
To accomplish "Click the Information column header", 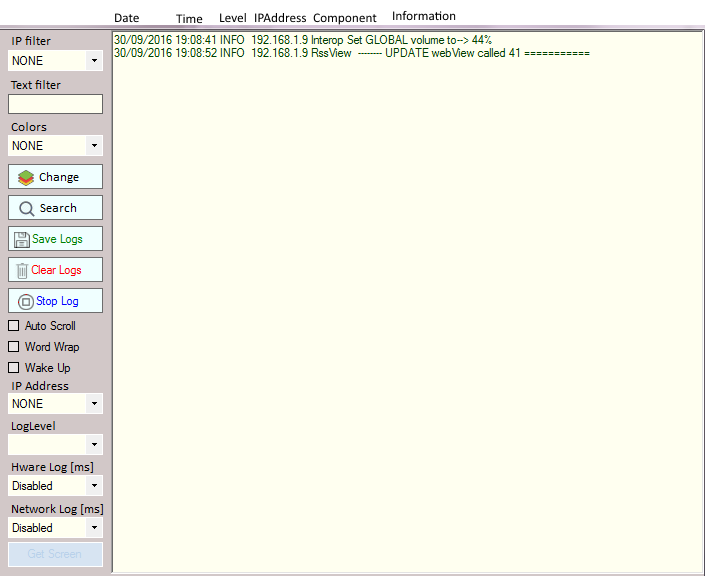I will [x=424, y=16].
